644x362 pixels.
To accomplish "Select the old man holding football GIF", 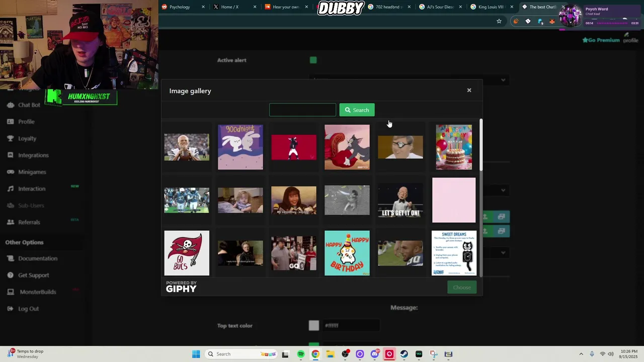I will tap(187, 147).
